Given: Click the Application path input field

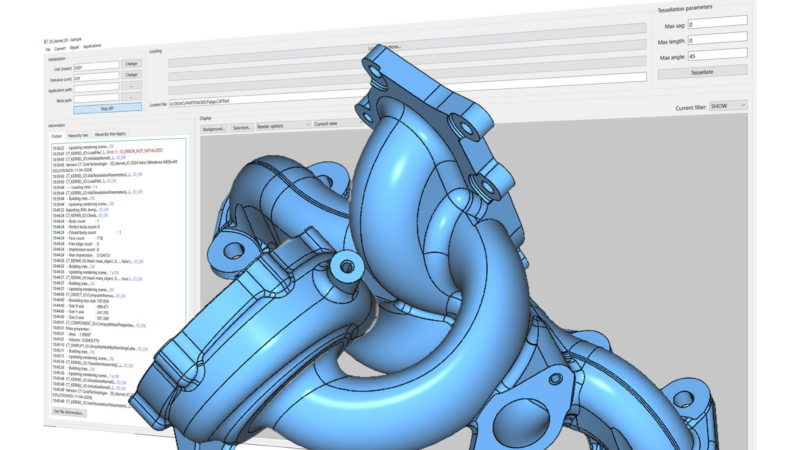Looking at the screenshot, I should pos(96,88).
